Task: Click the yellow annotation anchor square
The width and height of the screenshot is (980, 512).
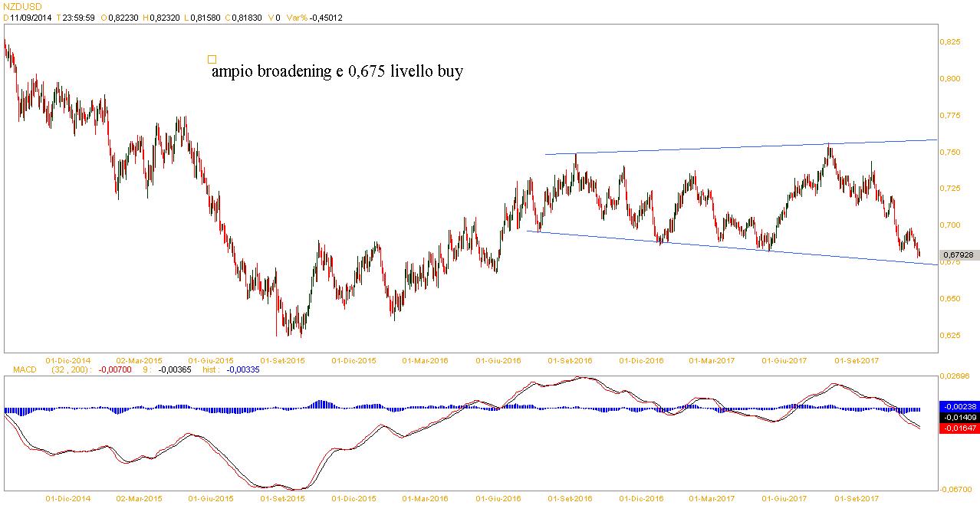Action: [x=212, y=59]
